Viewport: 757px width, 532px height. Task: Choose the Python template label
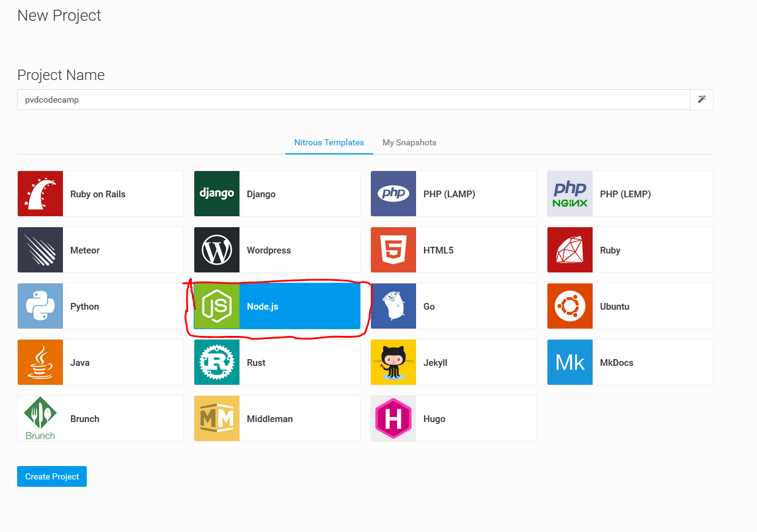84,307
